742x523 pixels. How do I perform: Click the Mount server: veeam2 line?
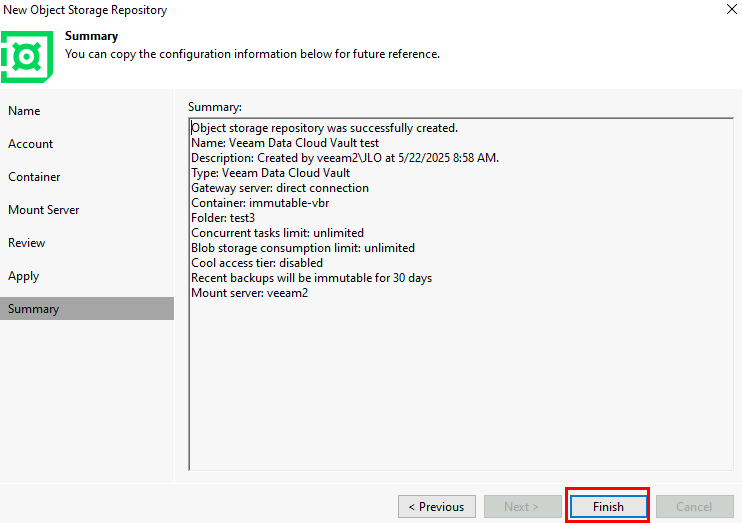[249, 293]
